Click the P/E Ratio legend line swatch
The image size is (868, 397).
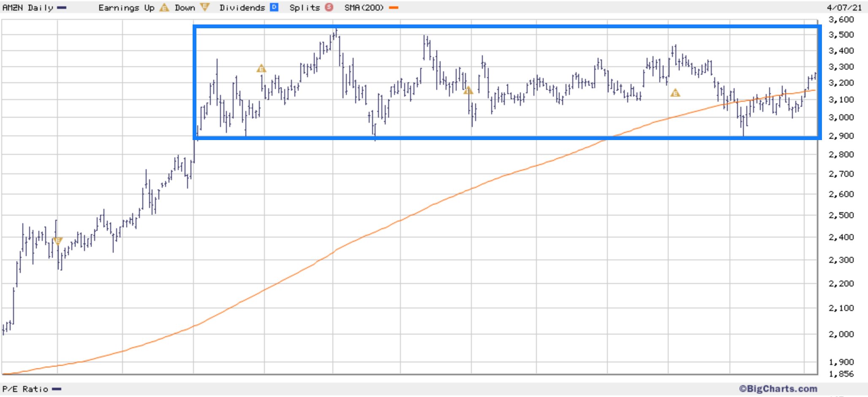[x=57, y=389]
